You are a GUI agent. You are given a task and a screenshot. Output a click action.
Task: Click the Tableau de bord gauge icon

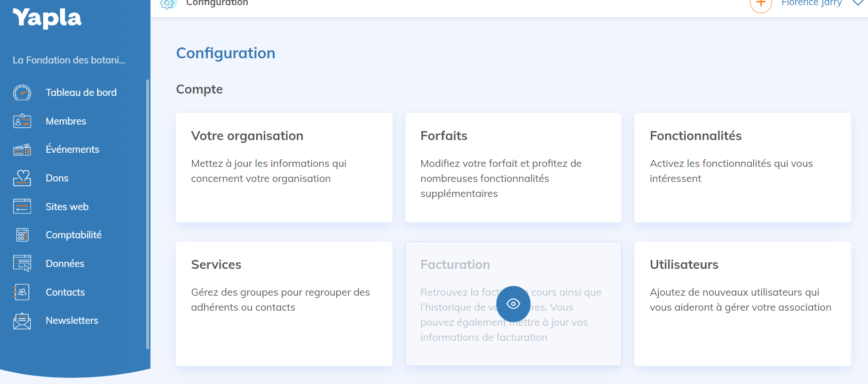coord(22,93)
